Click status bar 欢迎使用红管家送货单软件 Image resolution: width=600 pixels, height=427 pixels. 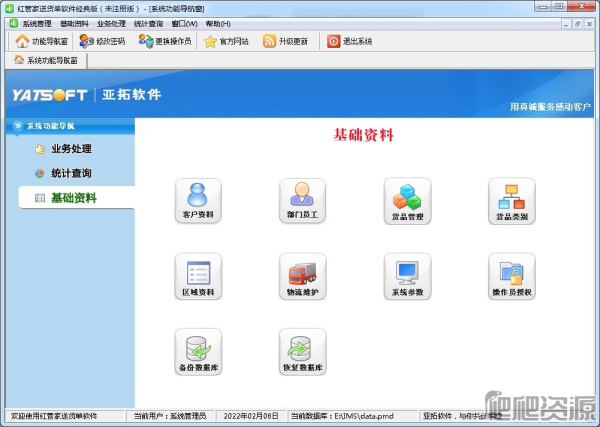pos(54,416)
